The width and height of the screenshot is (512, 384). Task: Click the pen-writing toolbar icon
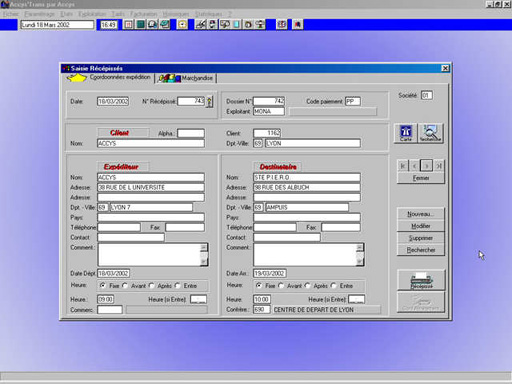click(201, 24)
